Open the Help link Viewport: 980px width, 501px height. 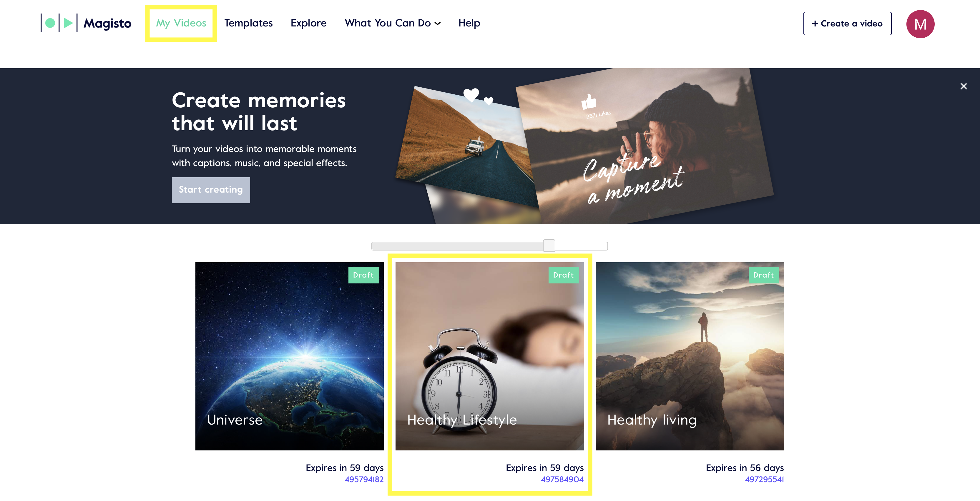[x=469, y=23]
